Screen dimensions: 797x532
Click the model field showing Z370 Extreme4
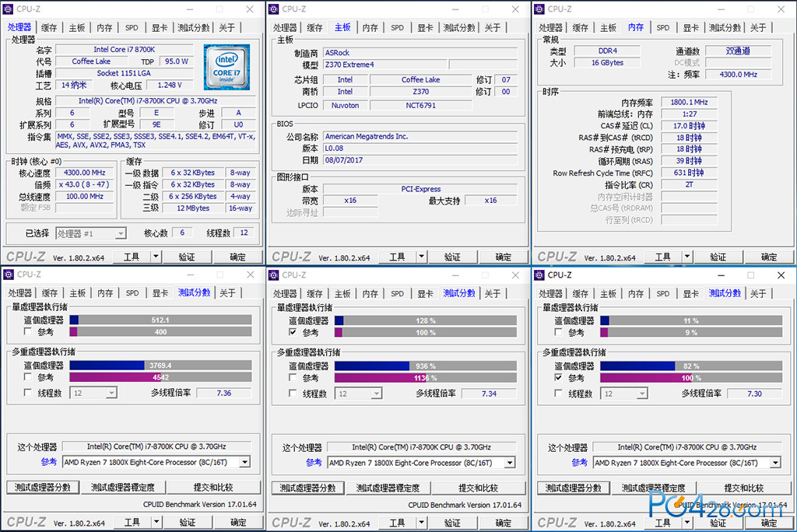coord(385,65)
